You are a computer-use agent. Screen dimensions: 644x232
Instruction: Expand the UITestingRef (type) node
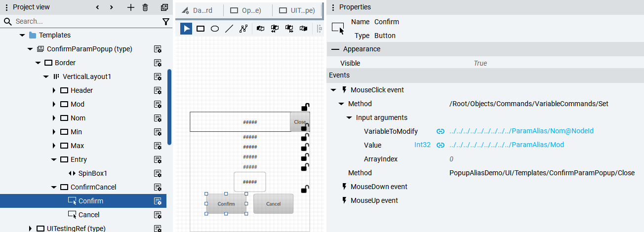click(x=30, y=229)
